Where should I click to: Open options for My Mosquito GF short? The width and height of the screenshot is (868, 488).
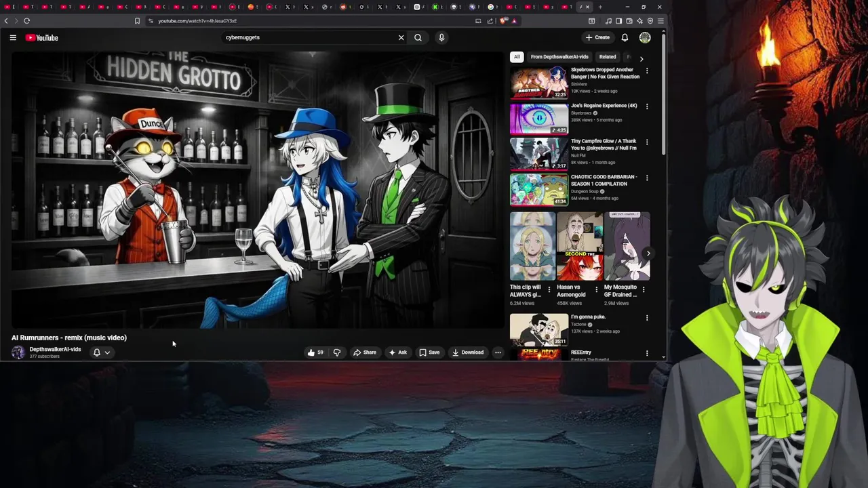coord(644,289)
